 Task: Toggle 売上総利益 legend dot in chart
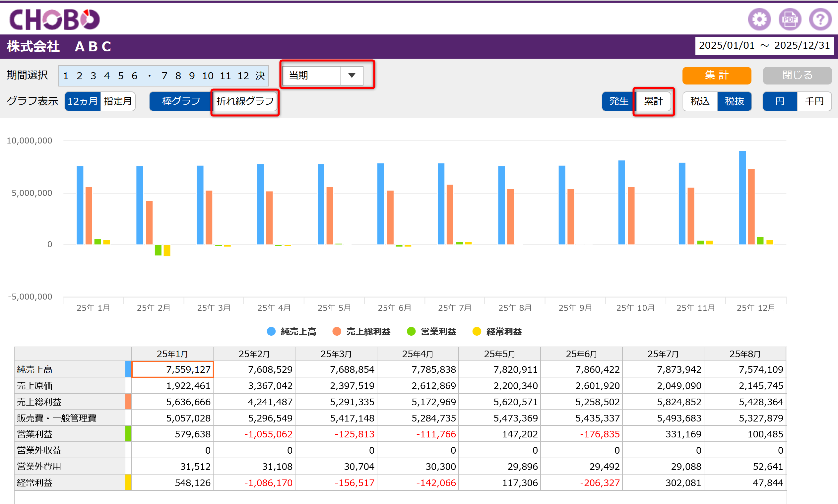[x=337, y=331]
